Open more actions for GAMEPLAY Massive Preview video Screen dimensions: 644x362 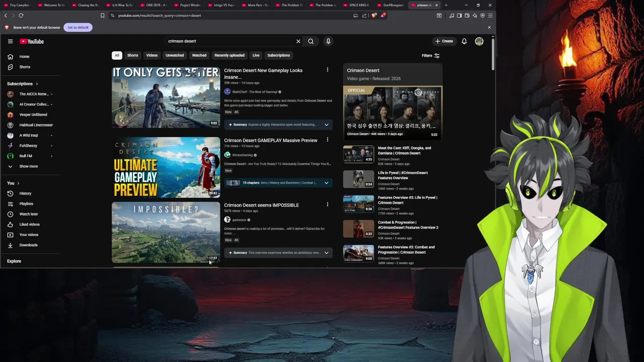point(328,140)
